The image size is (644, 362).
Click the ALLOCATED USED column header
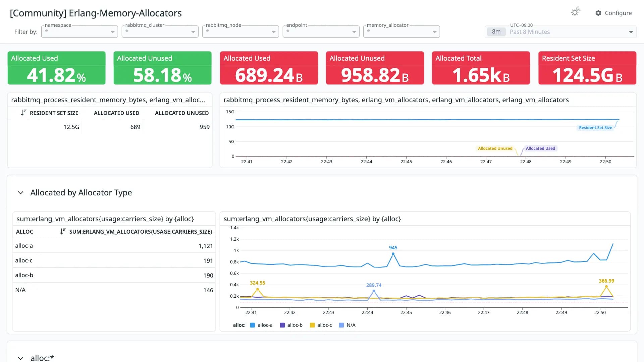click(116, 113)
